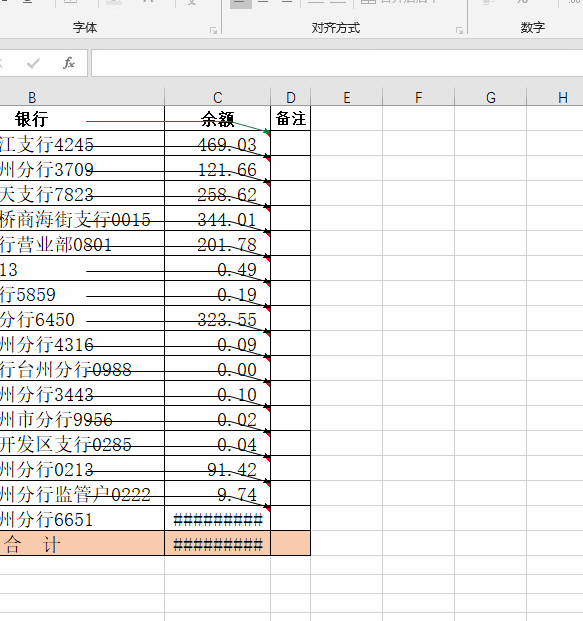Select balance cell 0.09
The image size is (583, 621).
pyautogui.click(x=217, y=343)
